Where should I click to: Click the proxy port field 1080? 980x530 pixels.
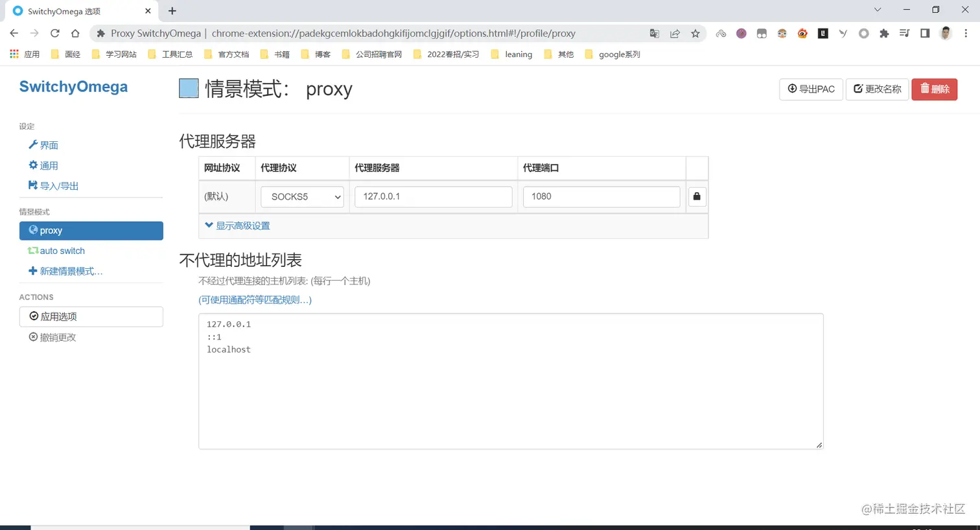[601, 196]
